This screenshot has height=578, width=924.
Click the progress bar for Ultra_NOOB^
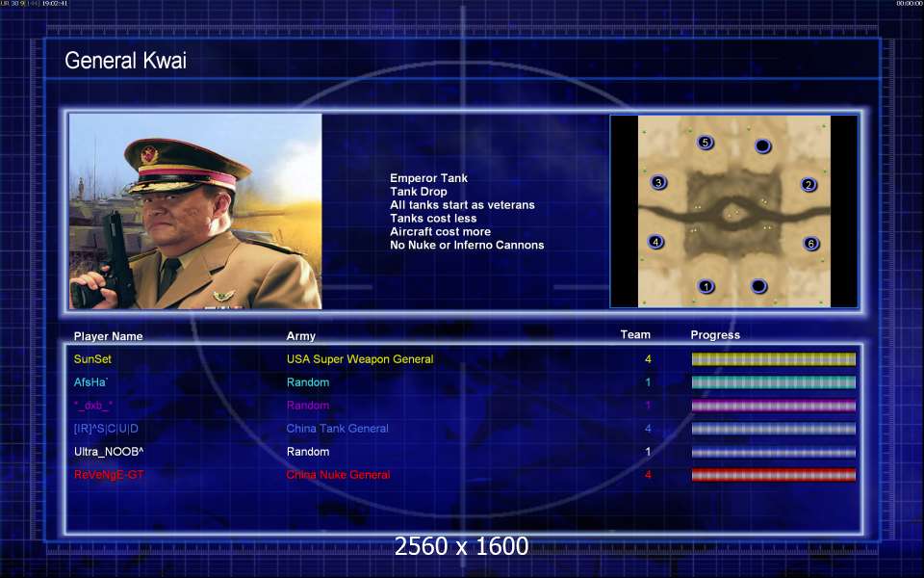pos(773,453)
